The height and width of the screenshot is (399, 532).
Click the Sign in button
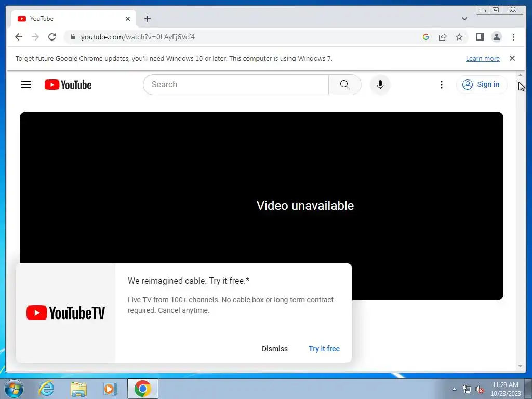coord(482,85)
